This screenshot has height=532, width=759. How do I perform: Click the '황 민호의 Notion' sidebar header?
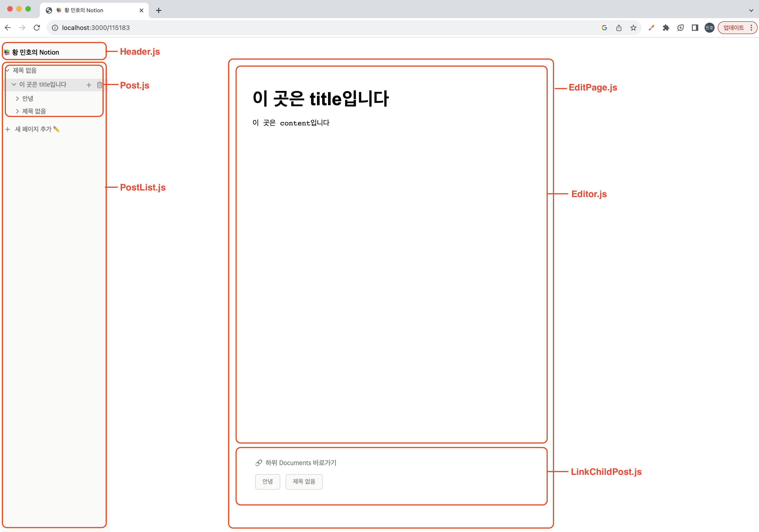(x=35, y=52)
